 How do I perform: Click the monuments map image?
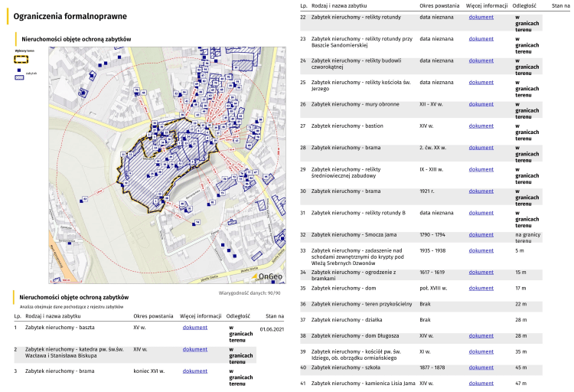pos(168,165)
